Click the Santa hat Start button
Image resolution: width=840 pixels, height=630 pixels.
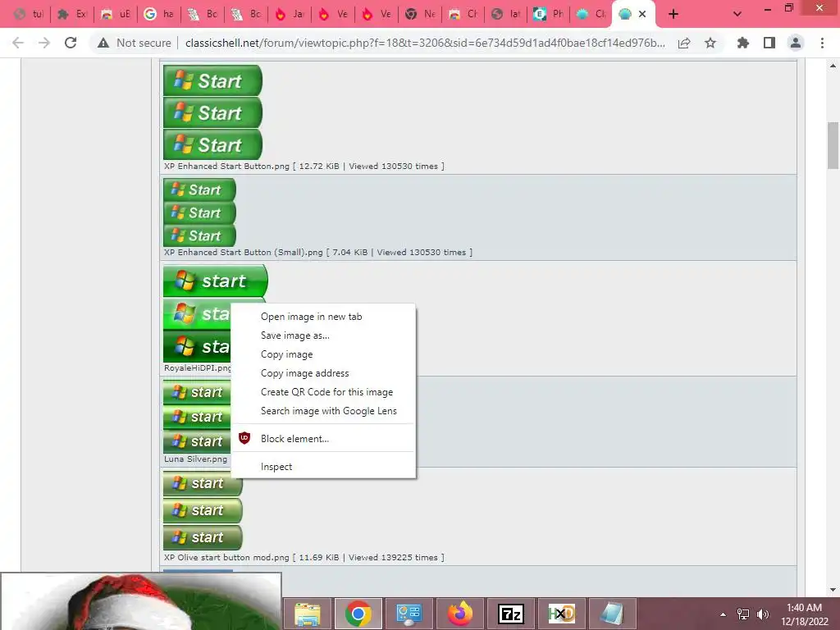coord(141,601)
